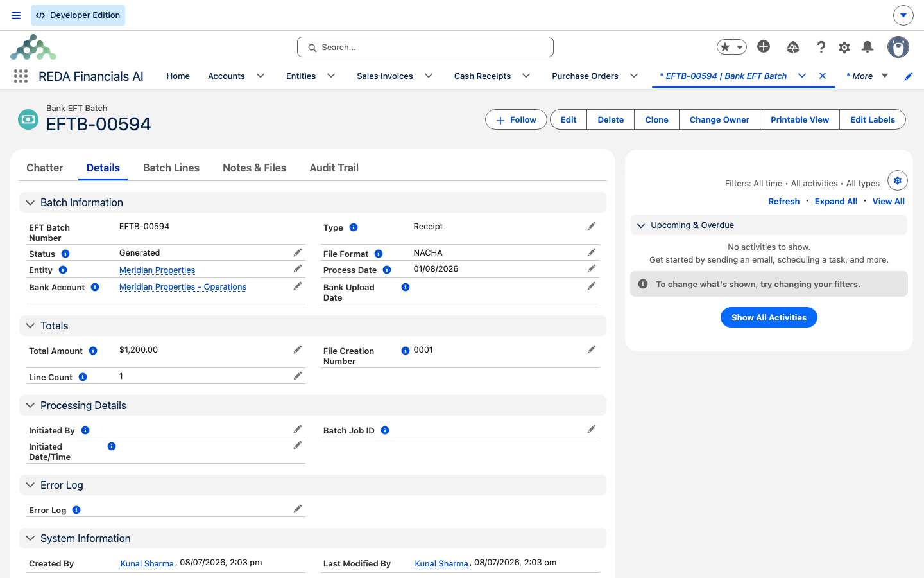Click the hamburger menu icon

click(x=16, y=15)
